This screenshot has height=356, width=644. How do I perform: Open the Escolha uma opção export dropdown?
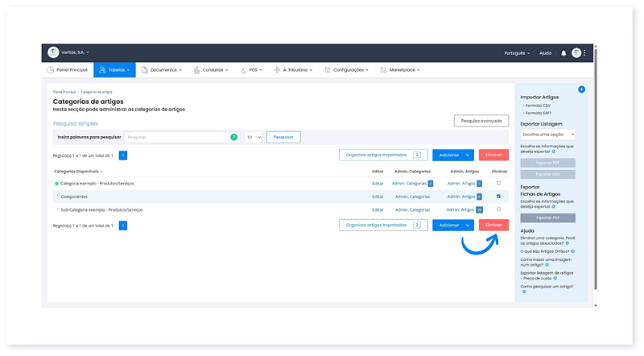[547, 135]
